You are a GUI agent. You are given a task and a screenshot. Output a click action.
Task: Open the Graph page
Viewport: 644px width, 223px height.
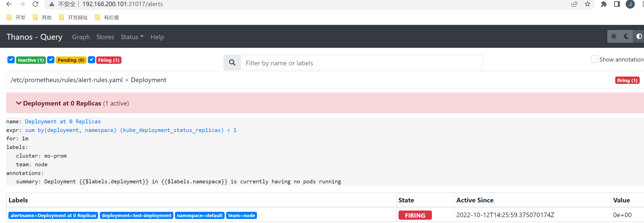point(81,37)
